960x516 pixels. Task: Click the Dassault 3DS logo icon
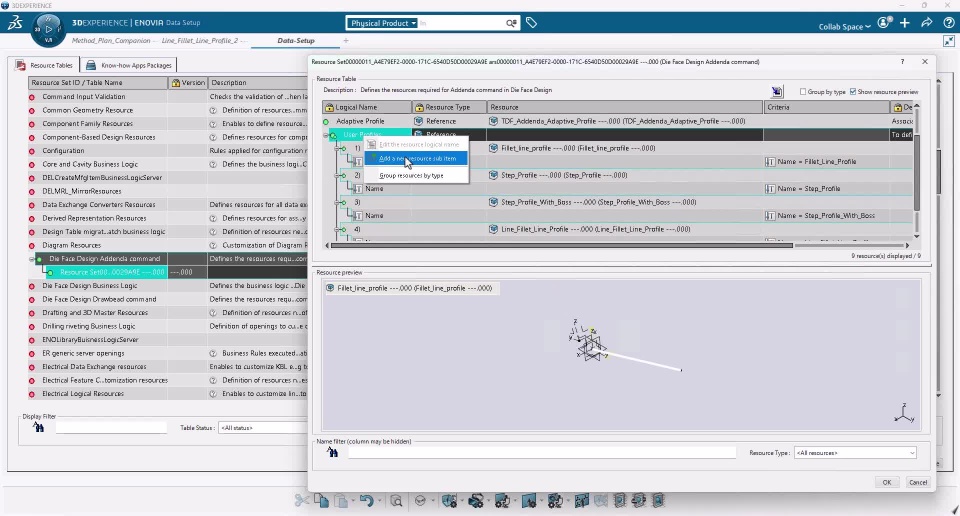(15, 23)
